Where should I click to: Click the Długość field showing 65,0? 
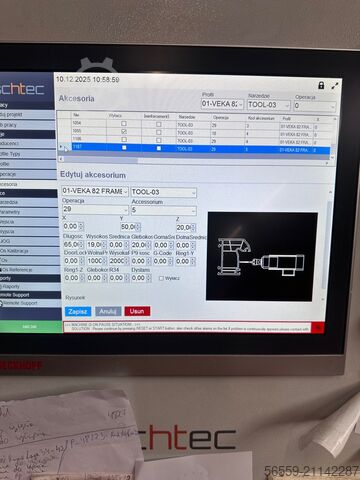73,245
